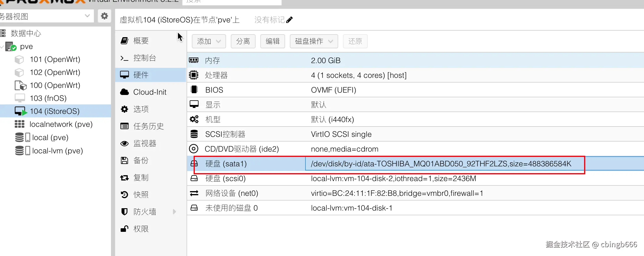Open the 选项 options tab
Image resolution: width=644 pixels, height=256 pixels.
(151, 109)
